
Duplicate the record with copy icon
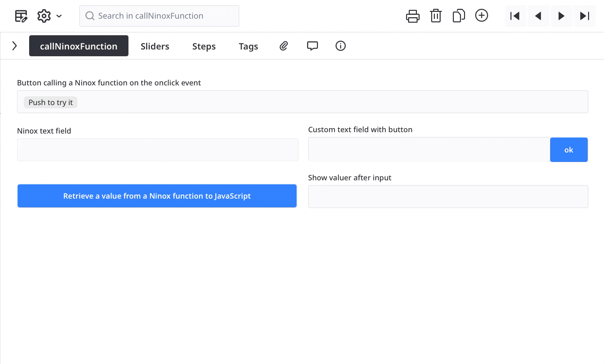point(459,16)
